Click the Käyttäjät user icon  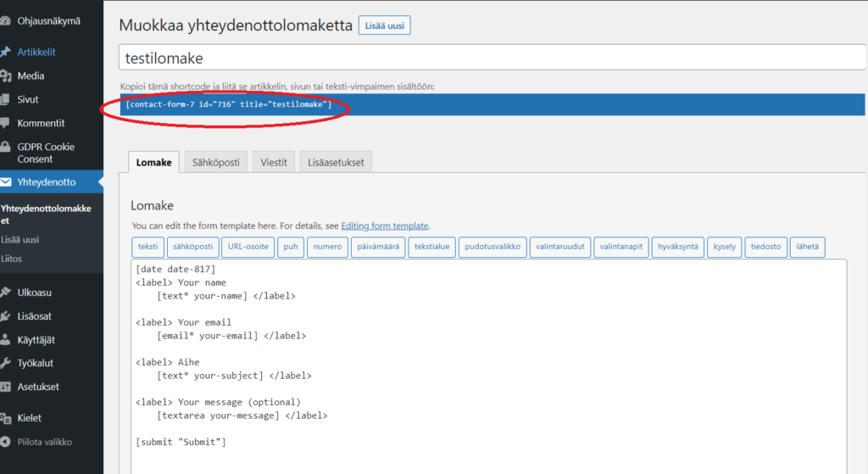(5, 339)
